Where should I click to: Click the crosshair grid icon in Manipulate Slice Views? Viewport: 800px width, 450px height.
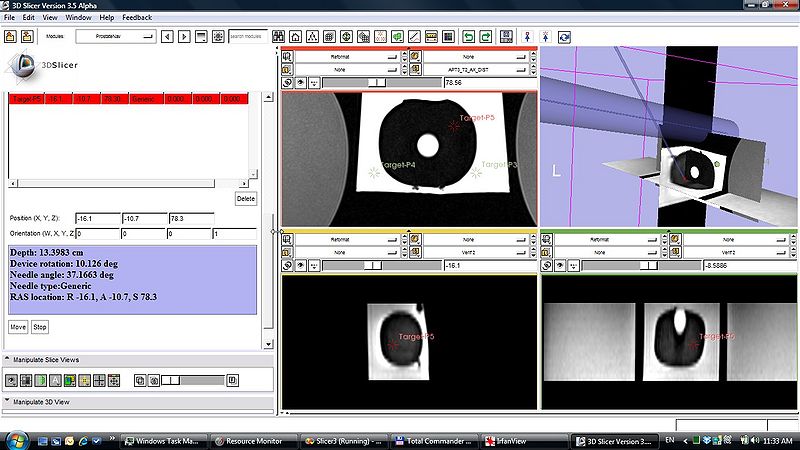tap(99, 380)
